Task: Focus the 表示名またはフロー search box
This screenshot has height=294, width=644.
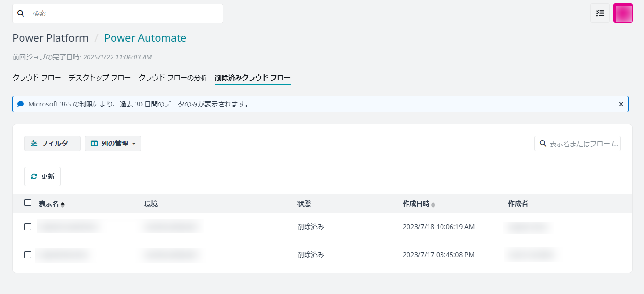Action: [x=577, y=143]
